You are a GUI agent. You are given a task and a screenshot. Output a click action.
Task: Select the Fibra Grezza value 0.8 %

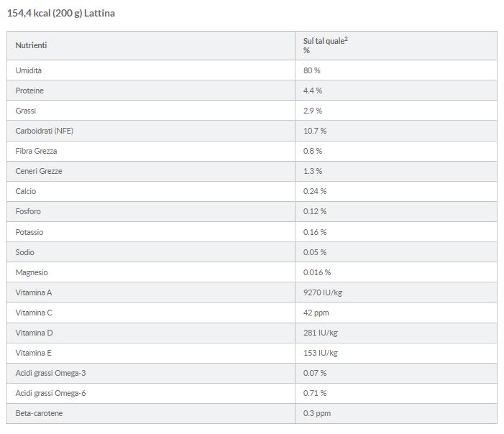[x=313, y=151]
